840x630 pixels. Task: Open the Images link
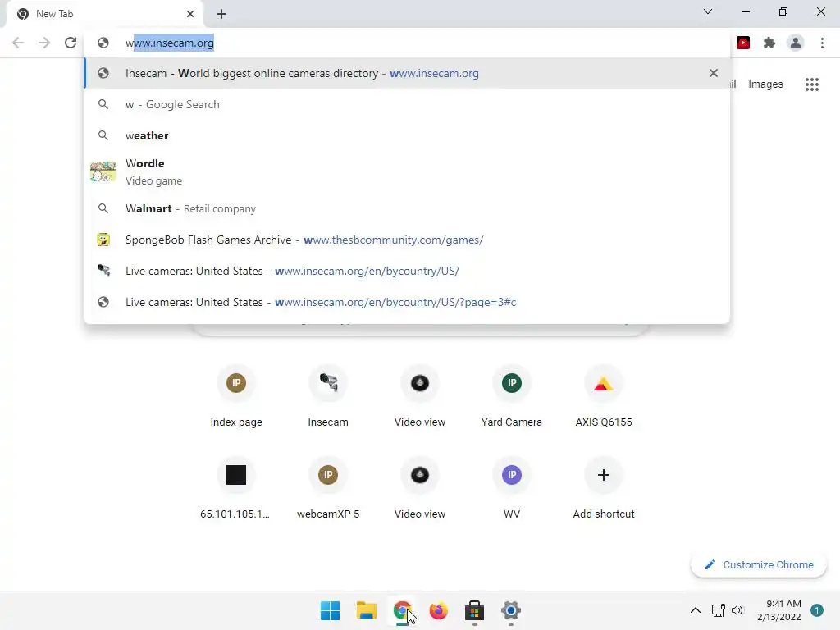(x=765, y=84)
